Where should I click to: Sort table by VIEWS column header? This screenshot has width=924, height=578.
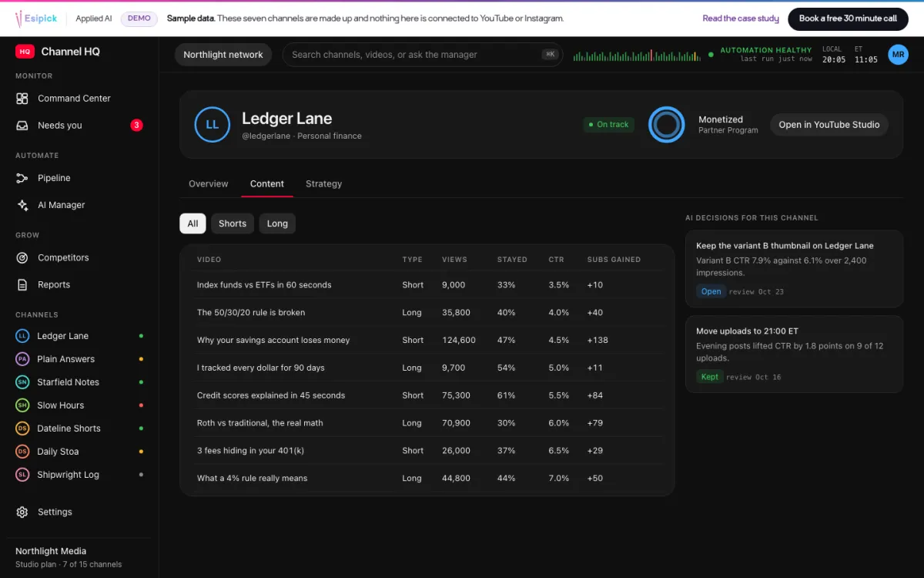point(454,260)
